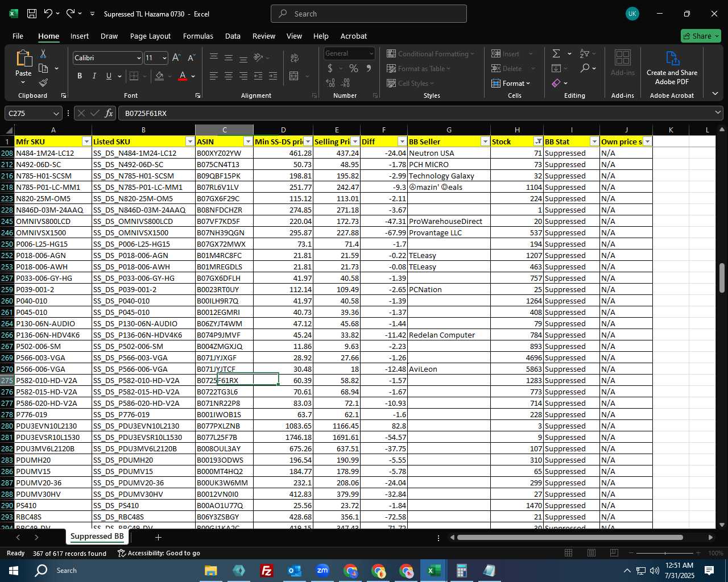Switch to Normal view in status bar
The image size is (728, 582).
(569, 553)
